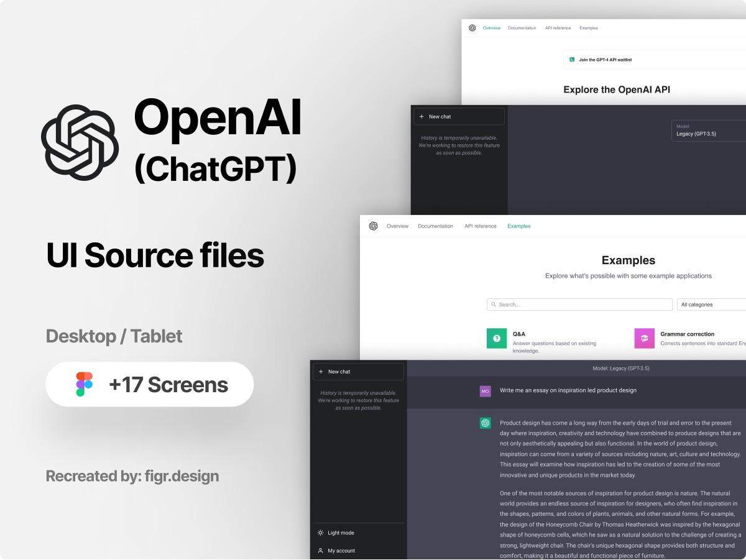Image resolution: width=746 pixels, height=560 pixels.
Task: Select Overview tab in Examples window
Action: pyautogui.click(x=397, y=226)
